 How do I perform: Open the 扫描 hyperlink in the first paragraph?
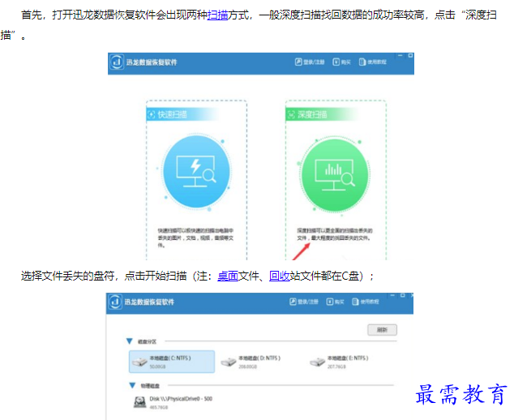coord(217,15)
